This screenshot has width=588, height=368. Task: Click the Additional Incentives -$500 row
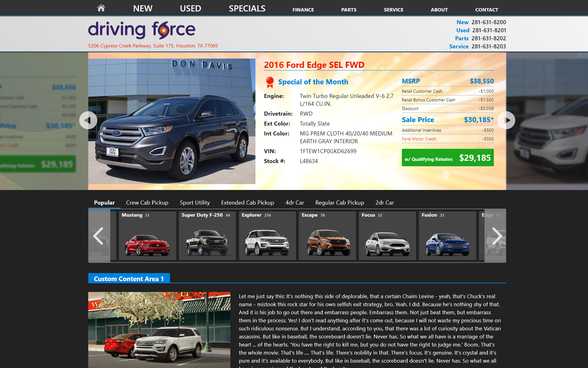coord(448,130)
